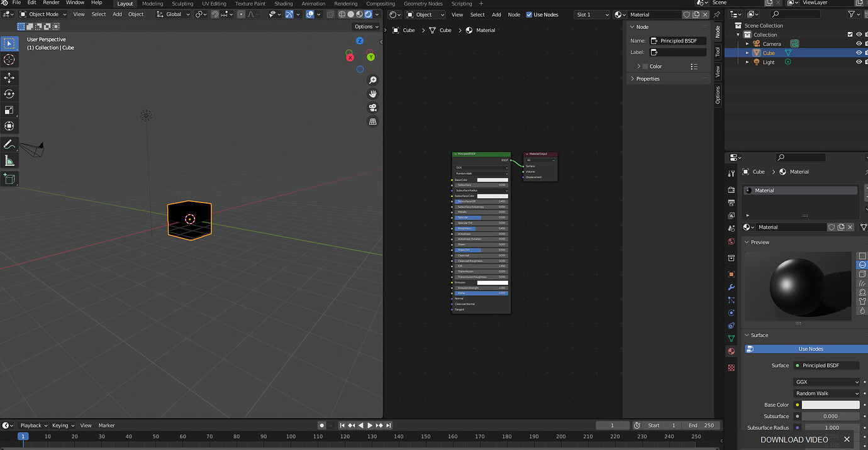Viewport: 868px width, 450px height.
Task: Switch perspective/orthographic grid icon
Action: [373, 121]
